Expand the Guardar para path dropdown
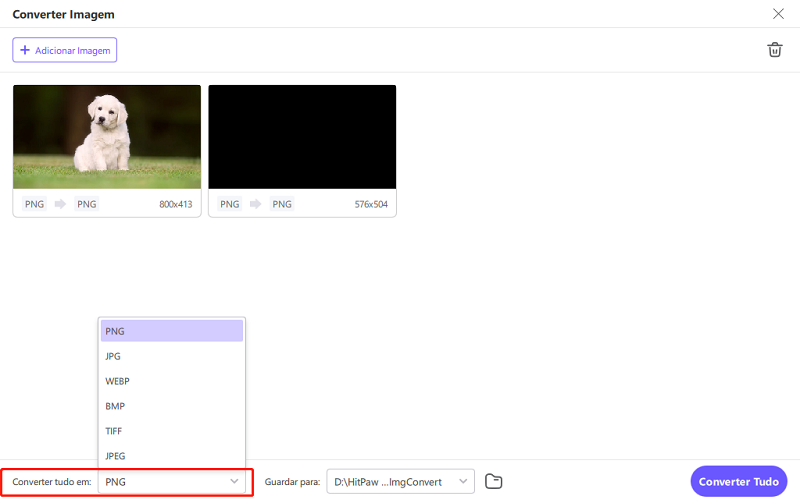 pyautogui.click(x=463, y=481)
